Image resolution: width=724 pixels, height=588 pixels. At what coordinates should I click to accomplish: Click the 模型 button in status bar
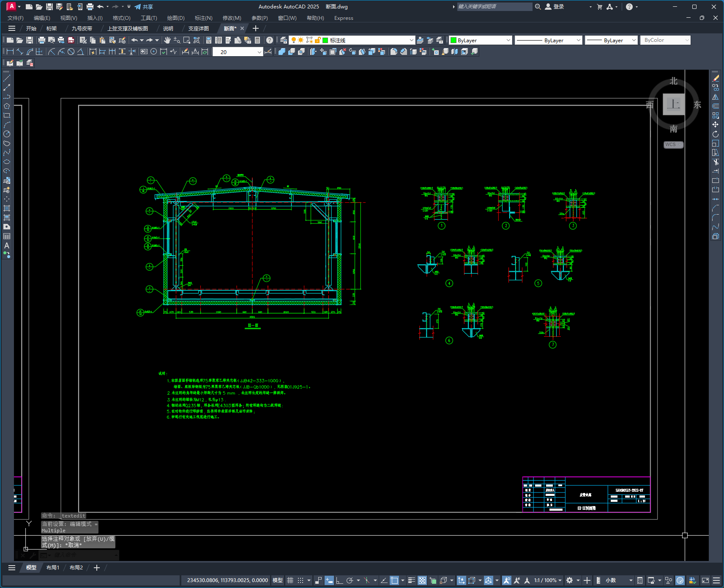[278, 580]
